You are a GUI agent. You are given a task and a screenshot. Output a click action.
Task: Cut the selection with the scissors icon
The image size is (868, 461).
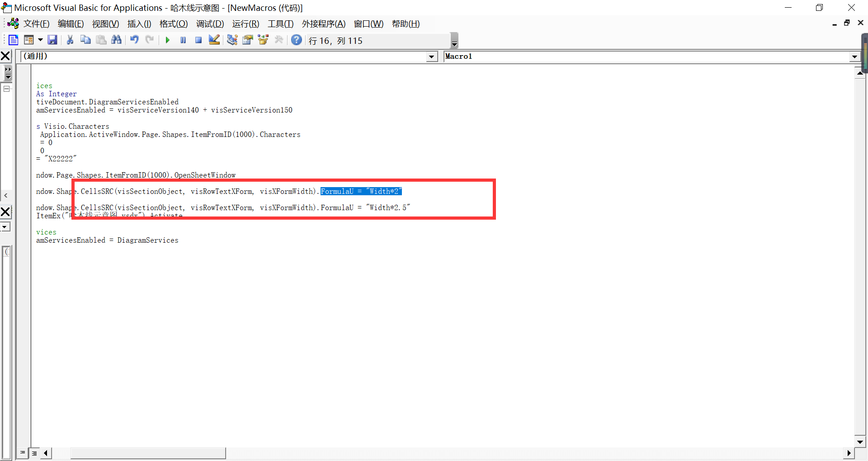tap(70, 40)
